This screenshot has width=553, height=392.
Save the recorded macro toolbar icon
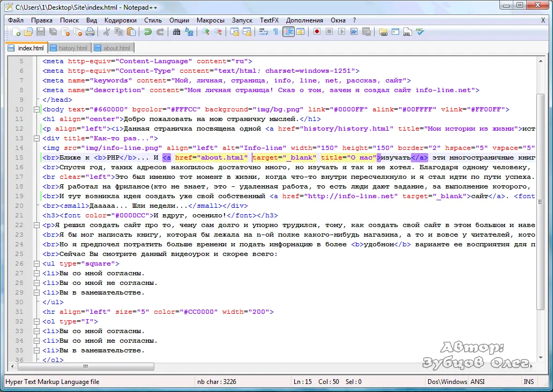coord(367,32)
